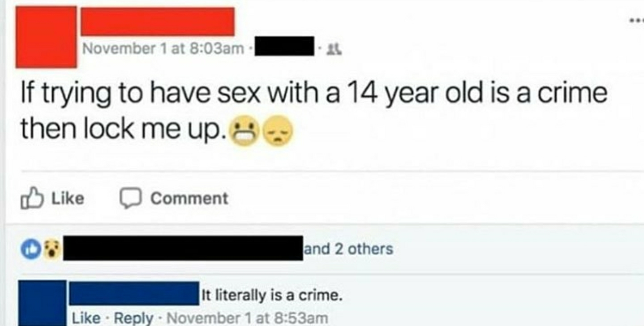644x326 pixels.
Task: Click the poster's redacted red name
Action: pos(158,21)
